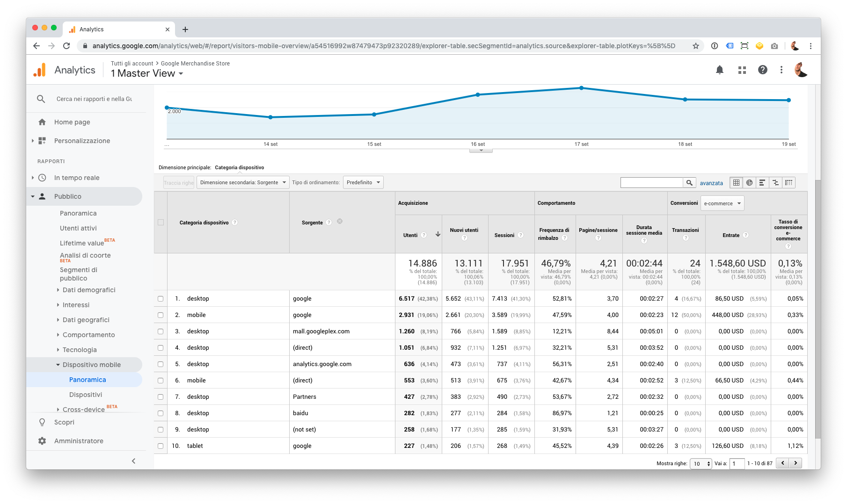This screenshot has width=847, height=504.
Task: Click the 17 set data point on chart
Action: coord(581,88)
